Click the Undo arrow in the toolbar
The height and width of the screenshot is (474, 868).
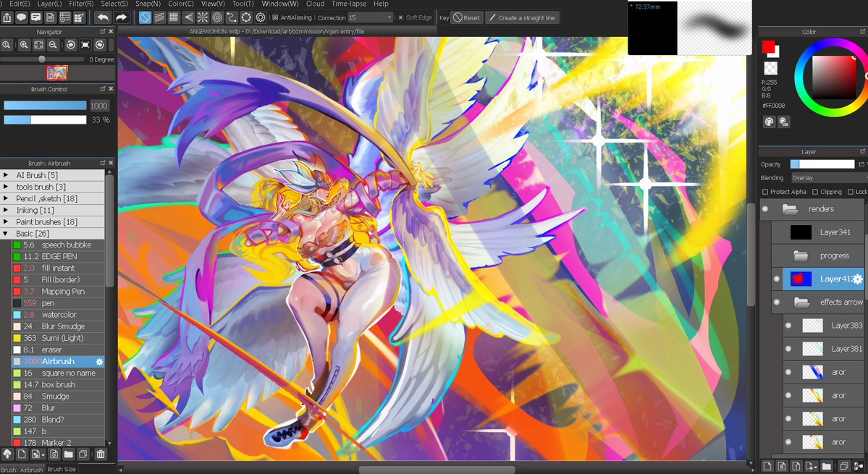(103, 17)
